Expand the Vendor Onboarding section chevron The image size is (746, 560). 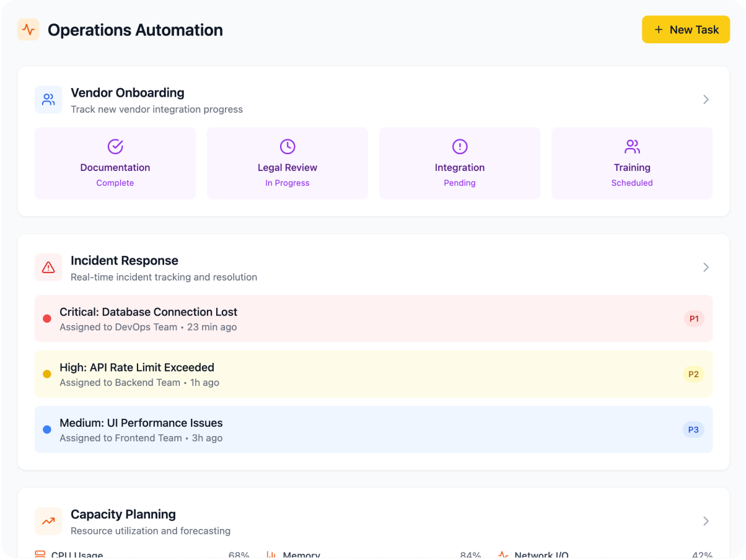[706, 100]
